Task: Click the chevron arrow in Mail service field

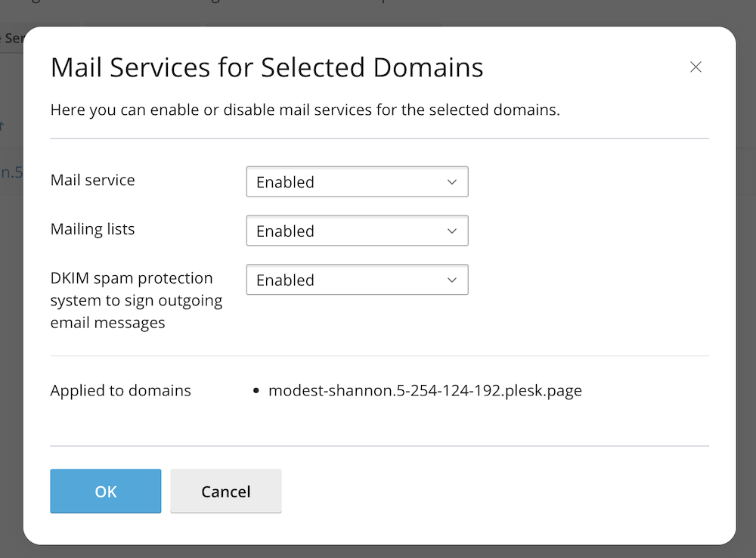Action: 452,182
